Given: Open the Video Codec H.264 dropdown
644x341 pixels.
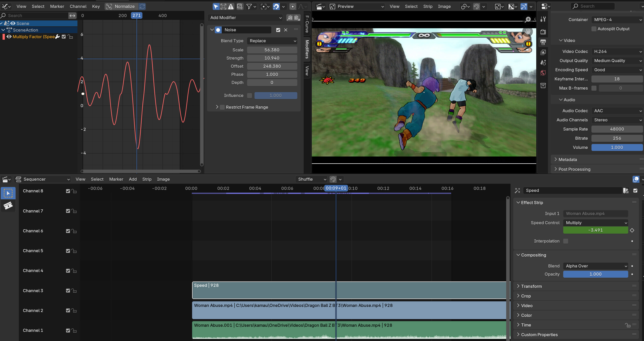Looking at the screenshot, I should (617, 51).
